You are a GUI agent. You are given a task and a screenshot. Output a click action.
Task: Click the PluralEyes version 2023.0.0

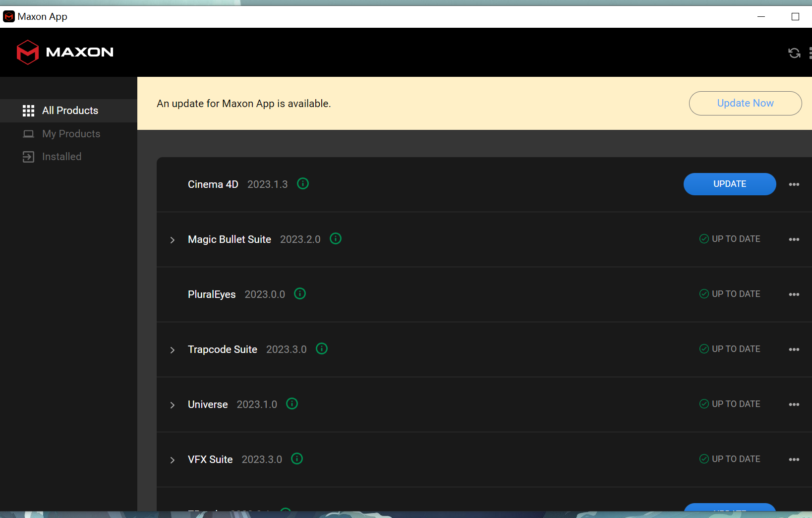point(265,294)
